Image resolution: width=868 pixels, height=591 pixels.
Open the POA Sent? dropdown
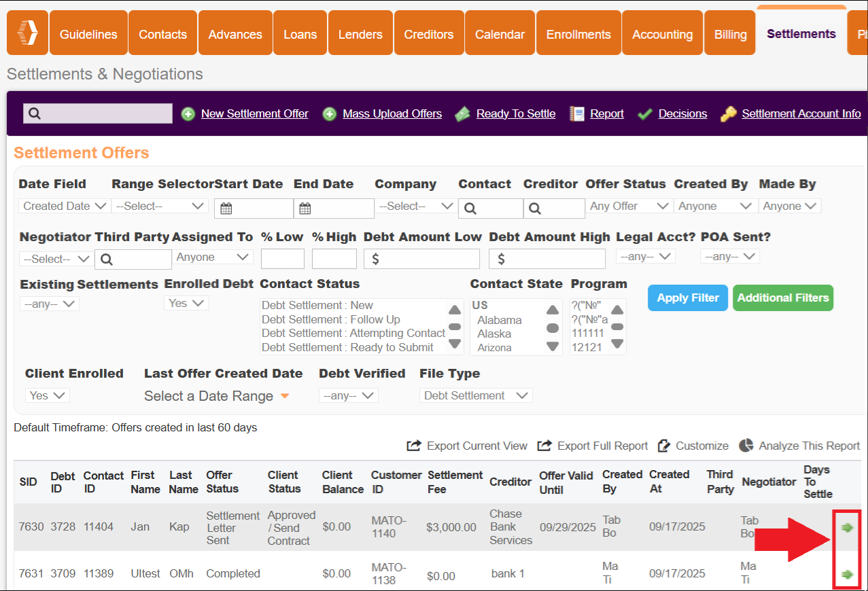point(730,256)
